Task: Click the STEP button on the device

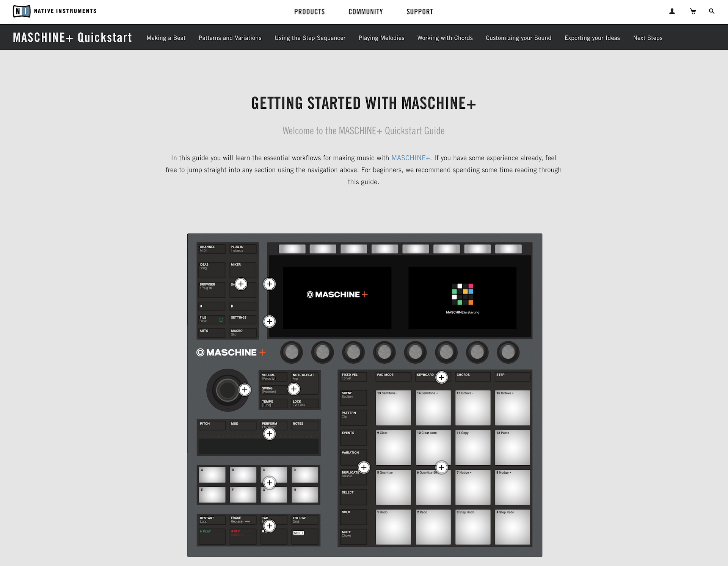Action: [x=513, y=377]
